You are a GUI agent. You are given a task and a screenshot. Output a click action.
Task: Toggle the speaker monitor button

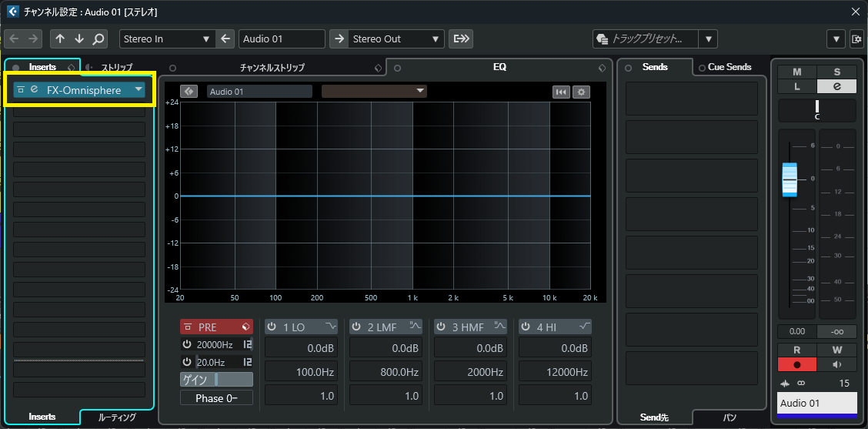click(836, 364)
